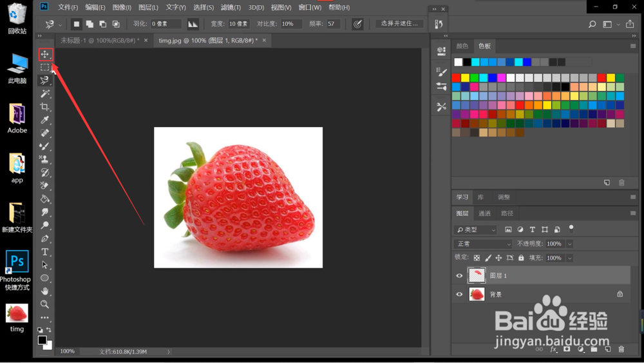The image size is (644, 363).
Task: Select the History Brush tool
Action: (45, 173)
